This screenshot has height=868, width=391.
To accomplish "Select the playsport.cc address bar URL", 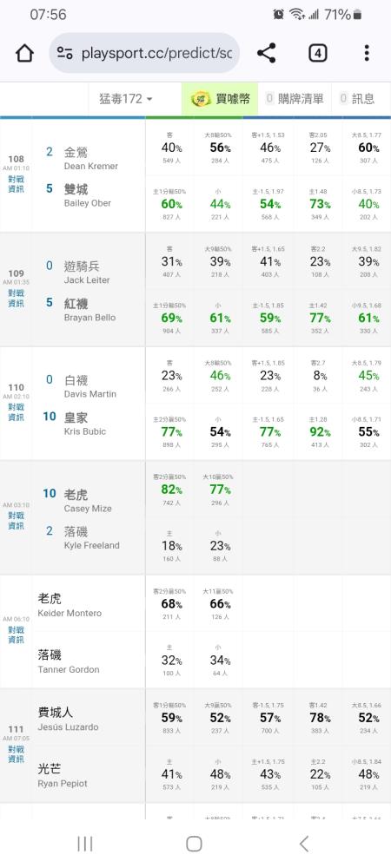I will click(156, 53).
